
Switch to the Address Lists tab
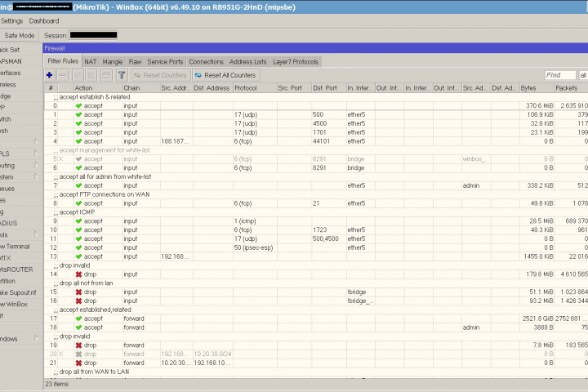248,62
